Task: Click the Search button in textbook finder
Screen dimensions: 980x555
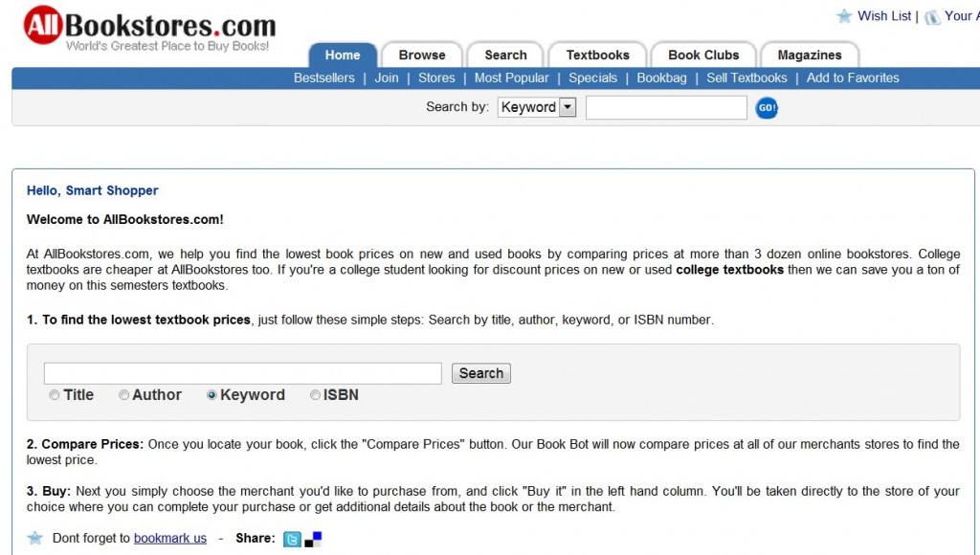Action: click(x=480, y=373)
